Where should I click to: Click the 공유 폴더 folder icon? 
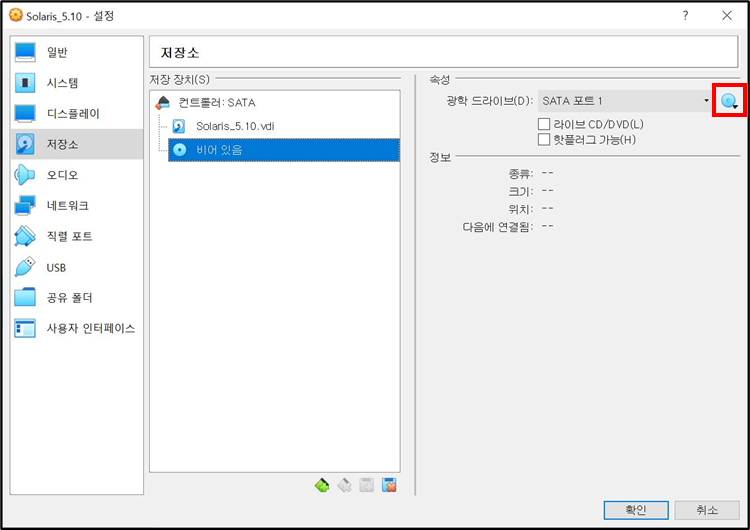tap(24, 298)
